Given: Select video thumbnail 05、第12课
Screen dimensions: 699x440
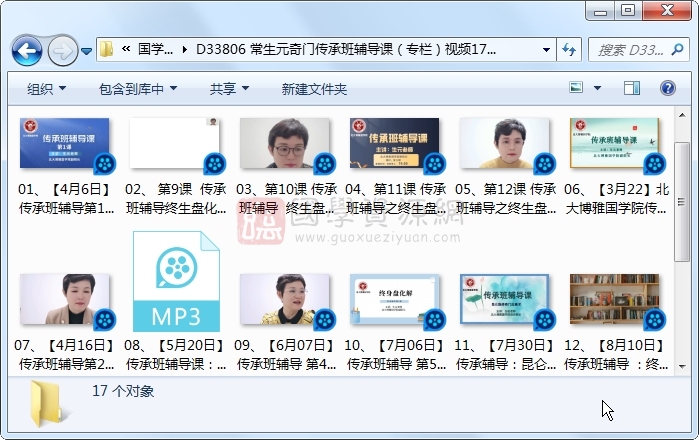Looking at the screenshot, I should [505, 143].
